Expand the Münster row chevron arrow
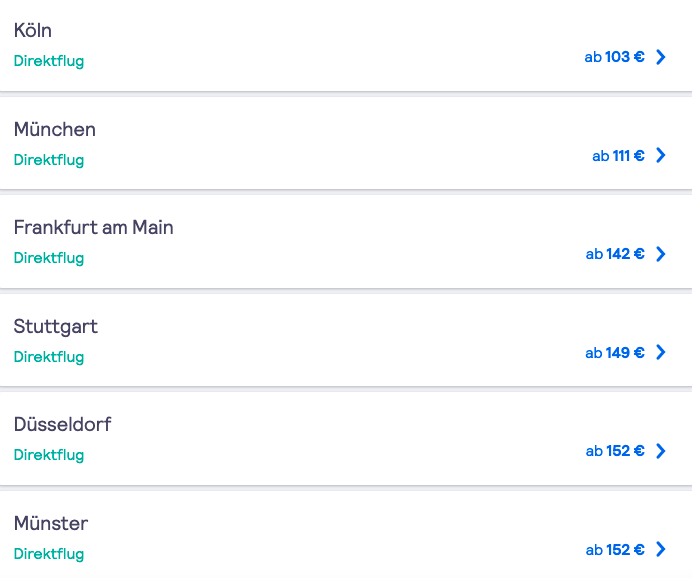Viewport: 692px width, 578px height. [x=661, y=549]
